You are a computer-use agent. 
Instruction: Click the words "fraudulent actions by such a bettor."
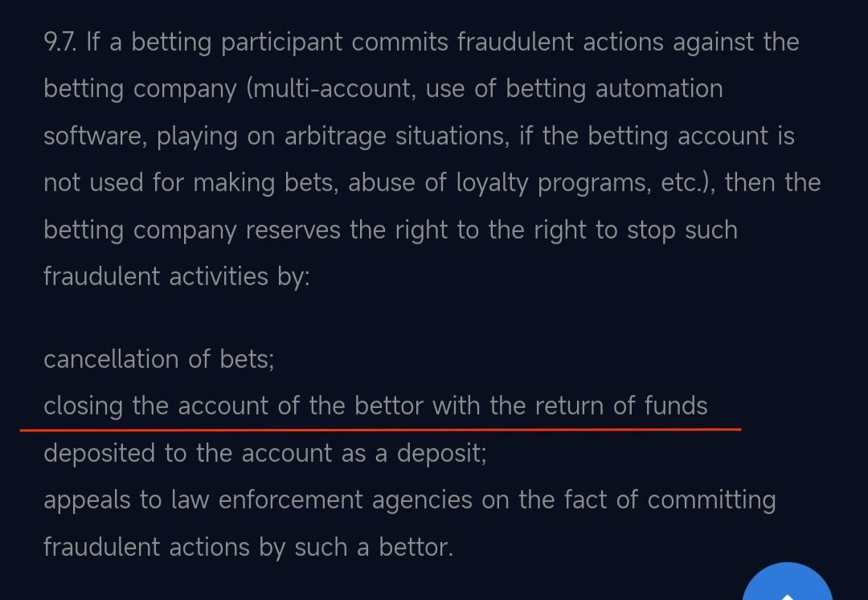tap(248, 547)
